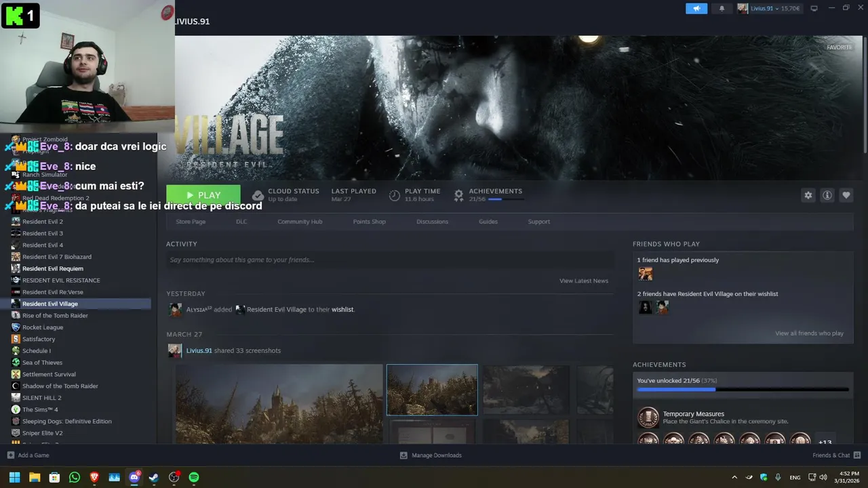Click the green PLAY button
The height and width of the screenshot is (488, 868).
pyautogui.click(x=203, y=195)
